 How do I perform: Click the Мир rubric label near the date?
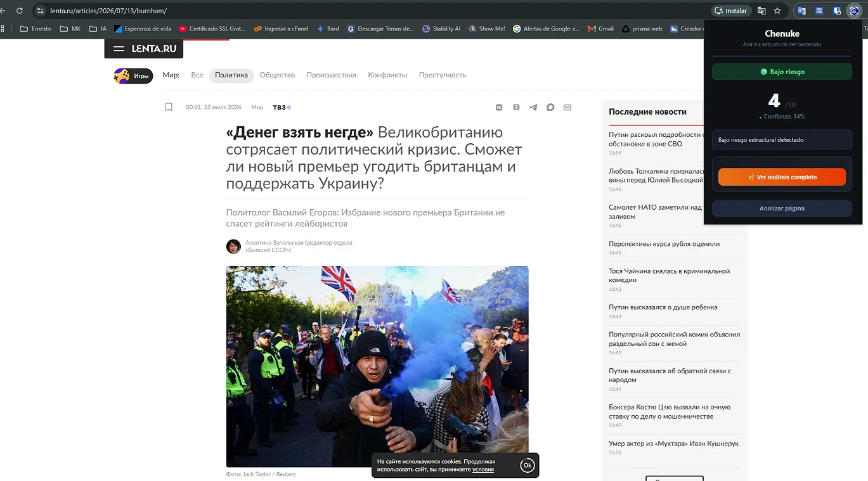pos(257,107)
